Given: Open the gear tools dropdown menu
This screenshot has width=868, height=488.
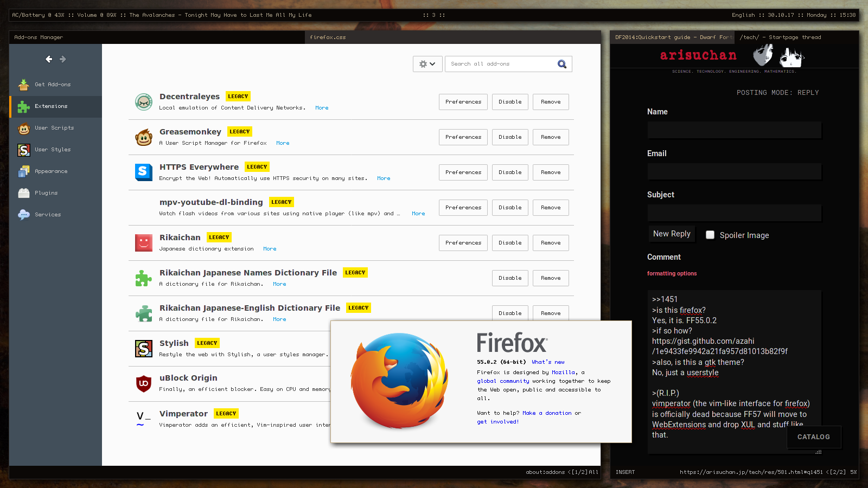Looking at the screenshot, I should point(427,64).
